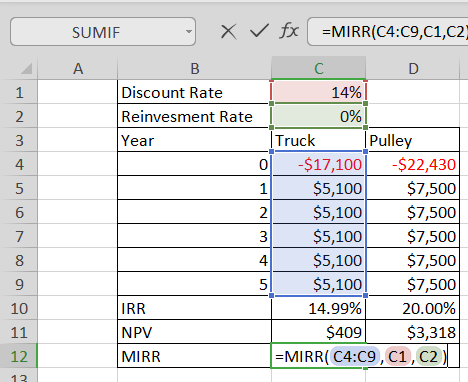Screen dimensions: 468x382
Task: Click the Pulley $7,500 cell in row 7
Action: [413, 236]
